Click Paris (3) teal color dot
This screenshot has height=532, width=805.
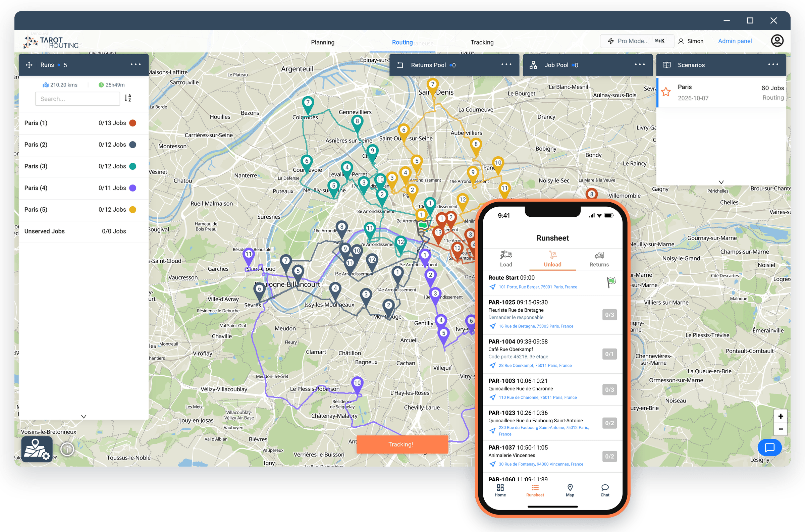click(x=132, y=166)
